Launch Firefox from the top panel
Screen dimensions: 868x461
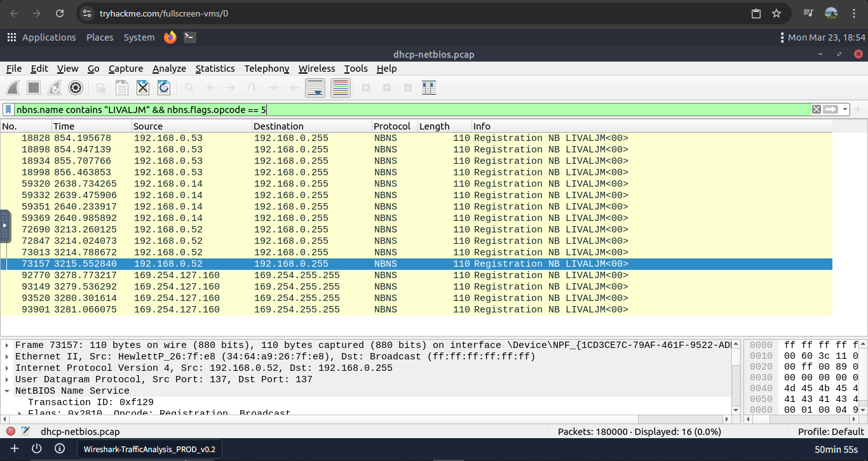[170, 37]
